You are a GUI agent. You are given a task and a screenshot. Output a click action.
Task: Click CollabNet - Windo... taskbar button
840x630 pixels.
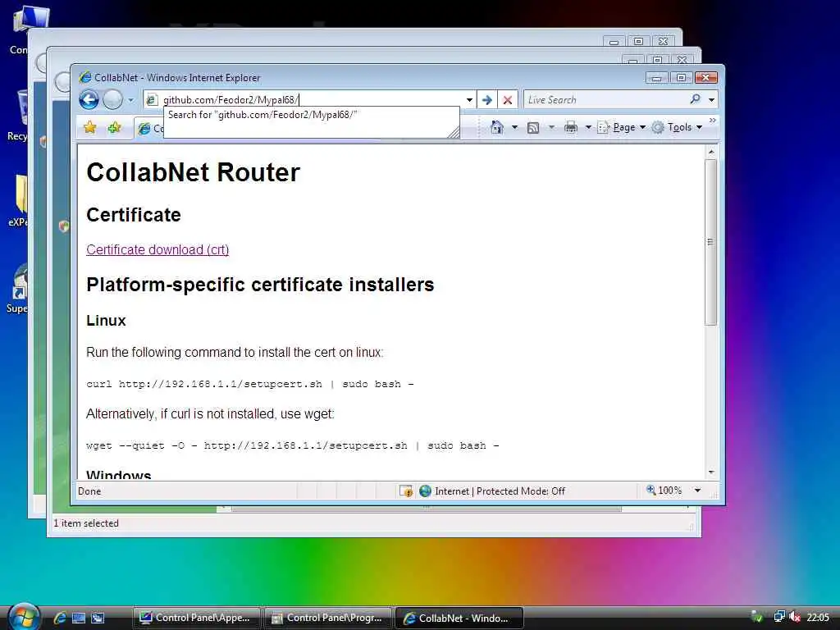pyautogui.click(x=459, y=618)
